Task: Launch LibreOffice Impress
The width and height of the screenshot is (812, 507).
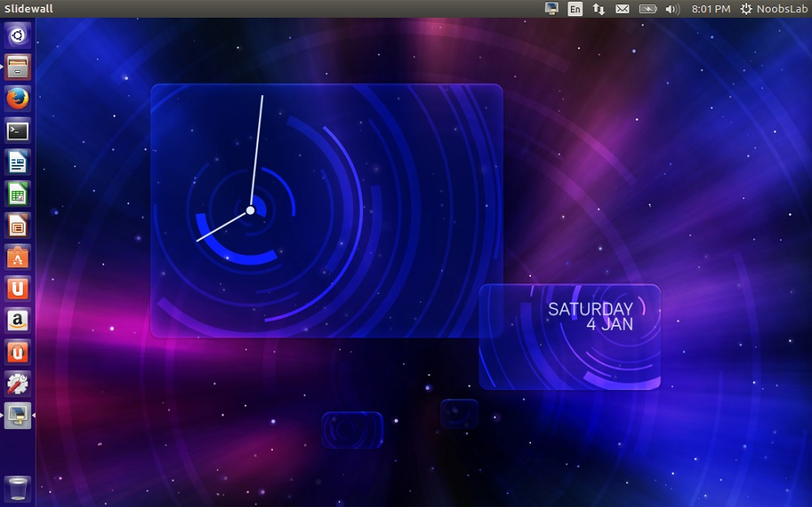Action: point(18,225)
